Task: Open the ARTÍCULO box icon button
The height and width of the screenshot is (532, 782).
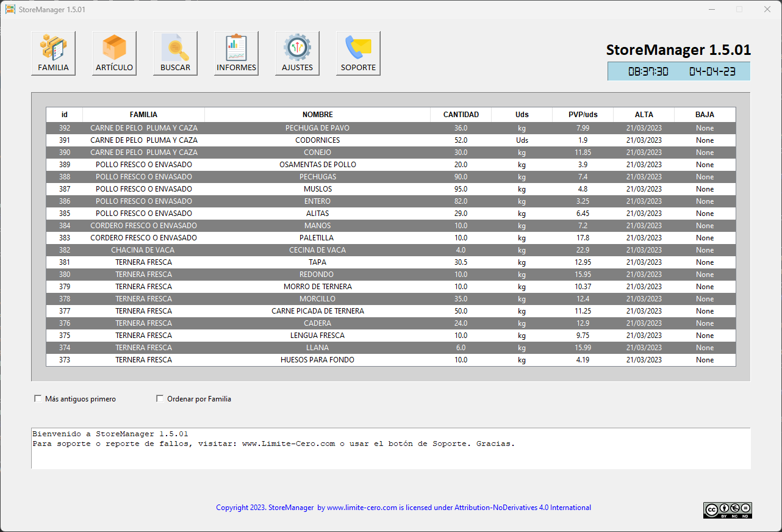Action: [115, 54]
